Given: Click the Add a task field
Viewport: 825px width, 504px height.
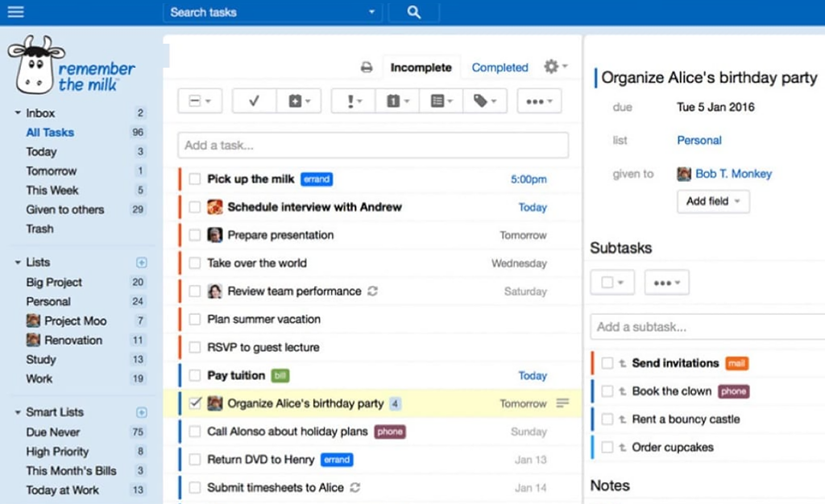Looking at the screenshot, I should click(373, 145).
